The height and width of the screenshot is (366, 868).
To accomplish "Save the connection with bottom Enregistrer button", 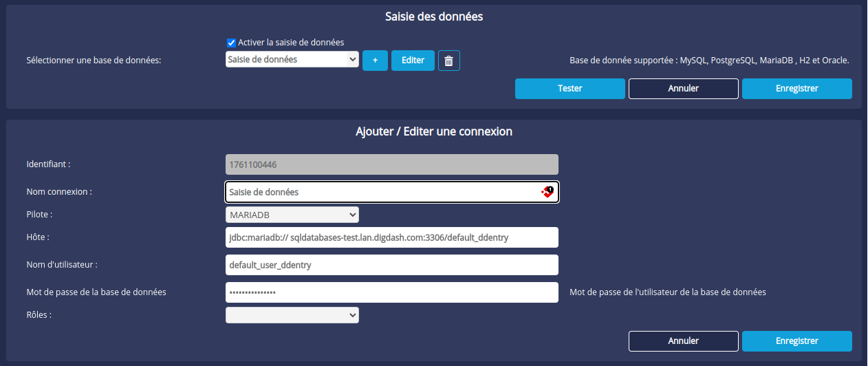I will coord(796,341).
